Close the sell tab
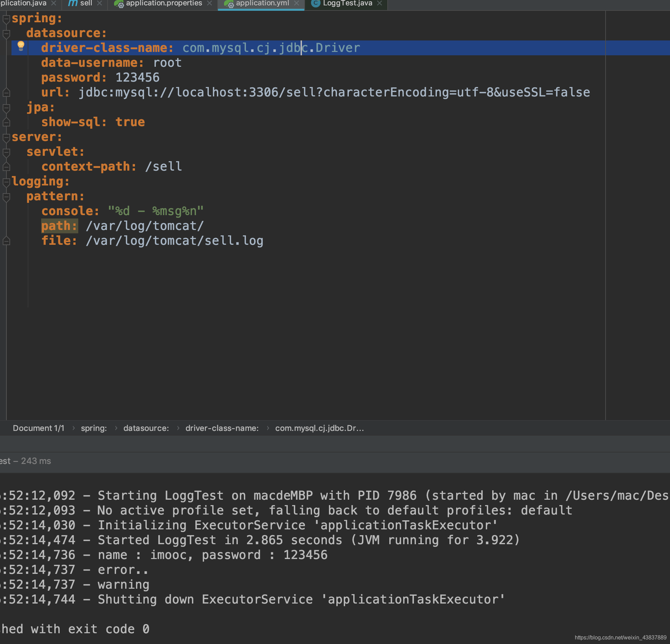 (x=100, y=3)
